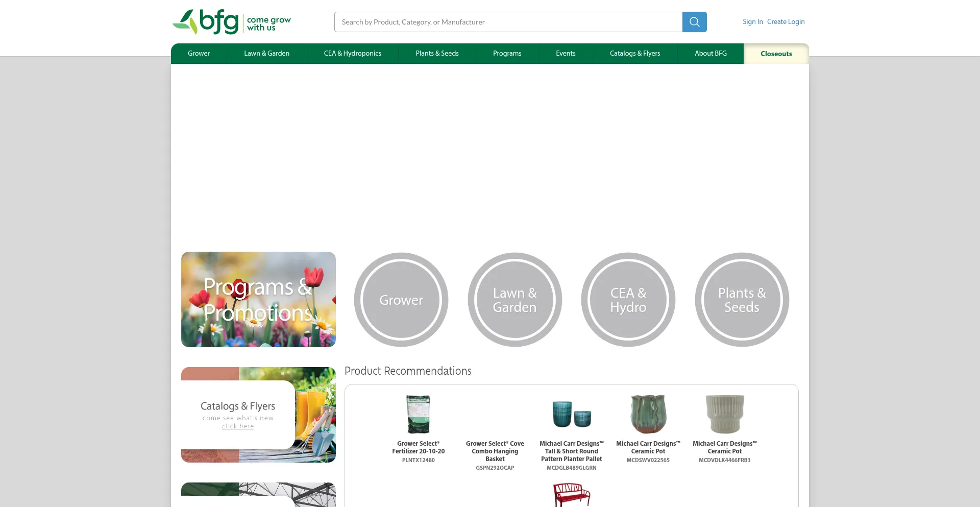This screenshot has width=980, height=507.
Task: Switch to the Closeouts tab
Action: (x=776, y=54)
